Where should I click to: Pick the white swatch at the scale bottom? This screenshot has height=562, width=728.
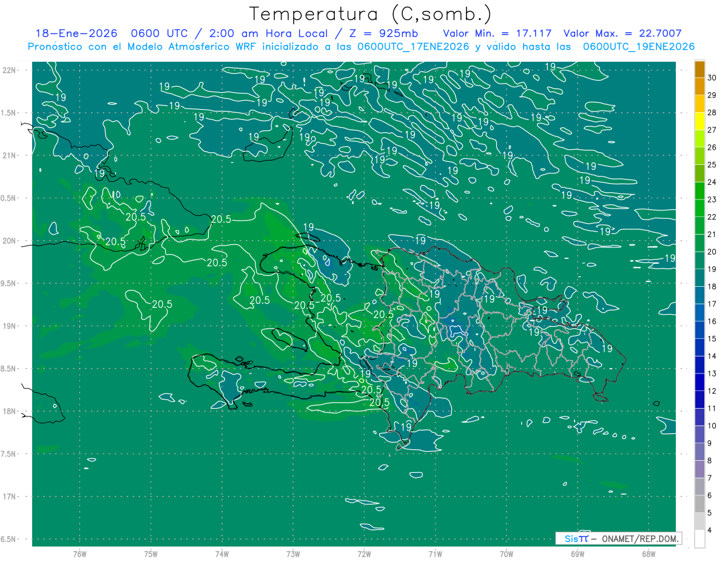click(x=699, y=539)
